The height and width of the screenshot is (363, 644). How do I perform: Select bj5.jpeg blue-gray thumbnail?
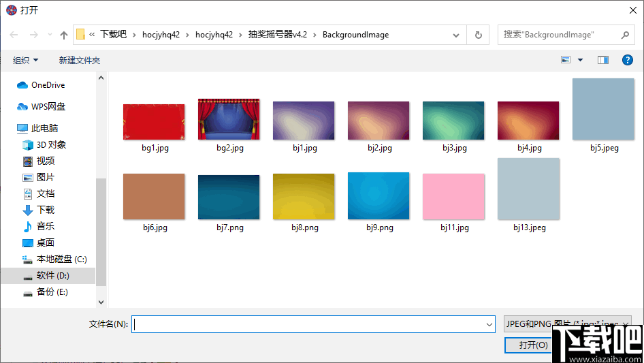click(603, 109)
